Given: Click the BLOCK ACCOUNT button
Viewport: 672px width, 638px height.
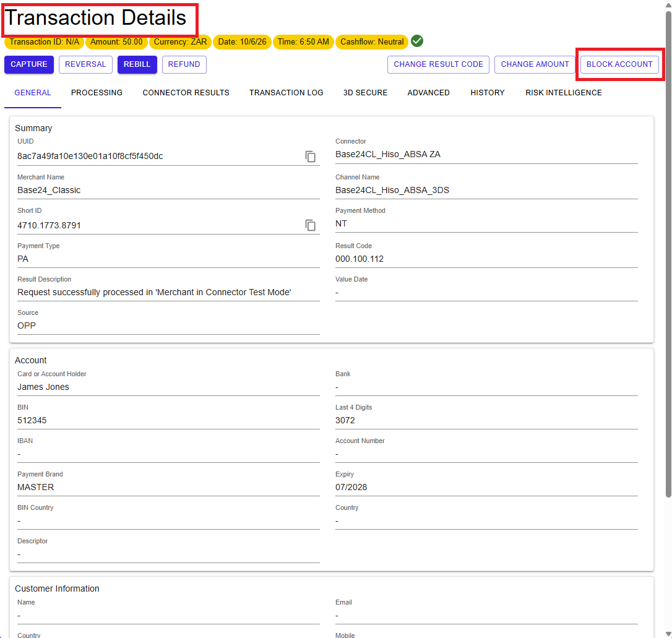Looking at the screenshot, I should (619, 64).
